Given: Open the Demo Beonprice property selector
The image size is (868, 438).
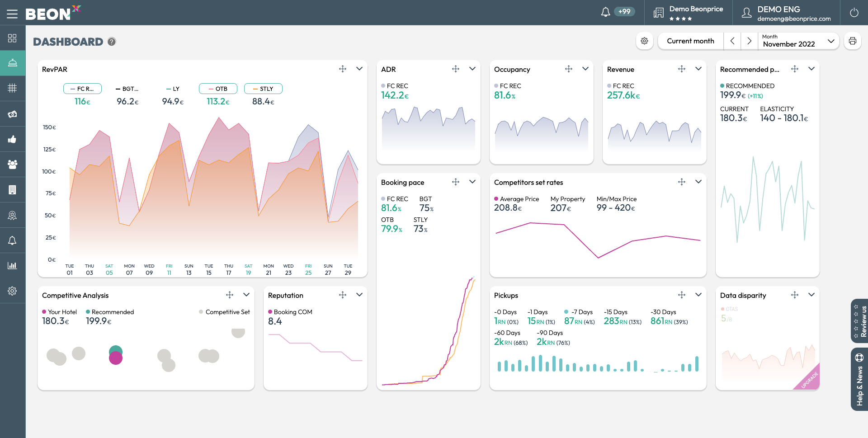Looking at the screenshot, I should click(688, 13).
